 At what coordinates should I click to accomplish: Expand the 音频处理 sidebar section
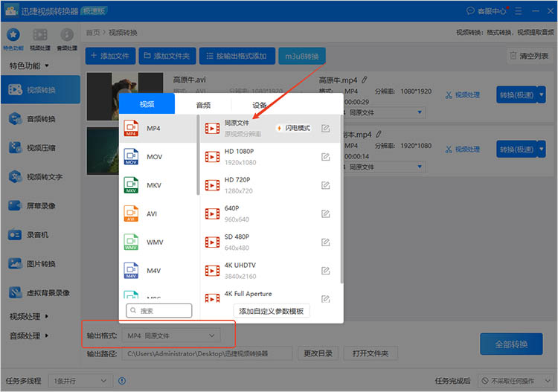point(29,335)
